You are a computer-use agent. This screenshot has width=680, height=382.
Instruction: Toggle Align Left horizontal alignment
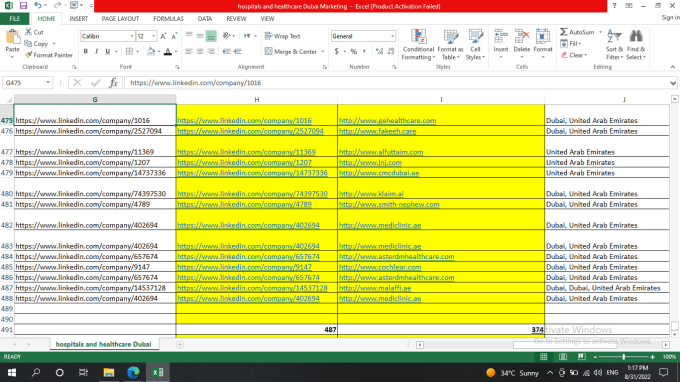(189, 51)
